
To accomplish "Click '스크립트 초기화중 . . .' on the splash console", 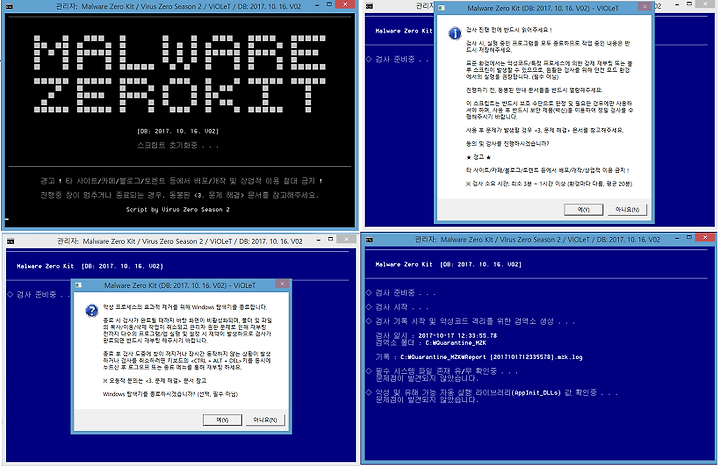I will [178, 145].
